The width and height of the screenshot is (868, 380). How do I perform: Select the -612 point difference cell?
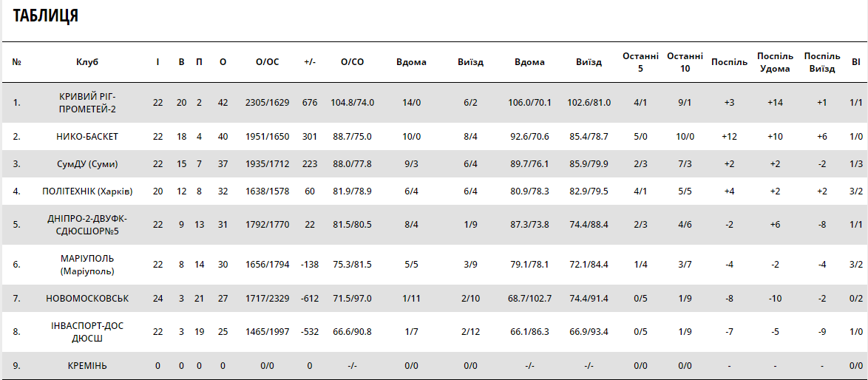[310, 299]
